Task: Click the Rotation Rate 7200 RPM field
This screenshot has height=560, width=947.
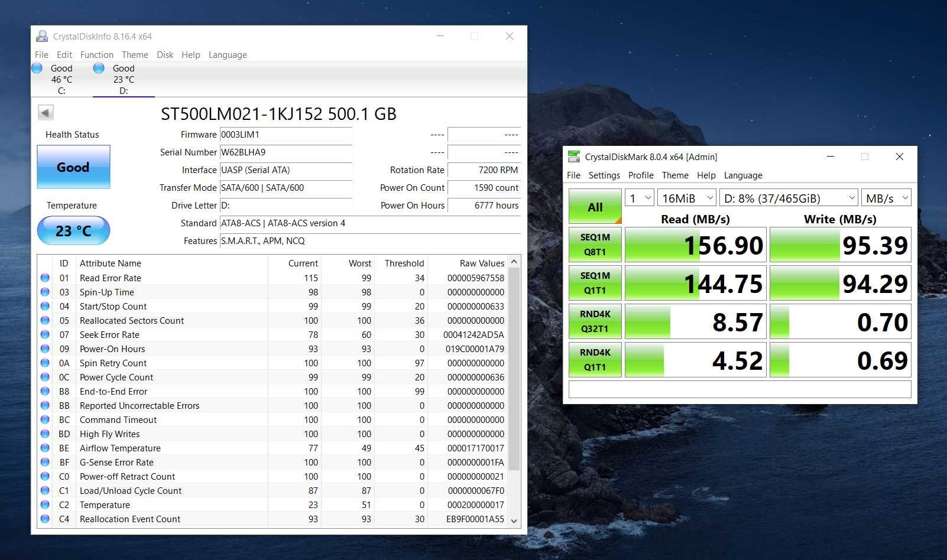Action: [484, 170]
